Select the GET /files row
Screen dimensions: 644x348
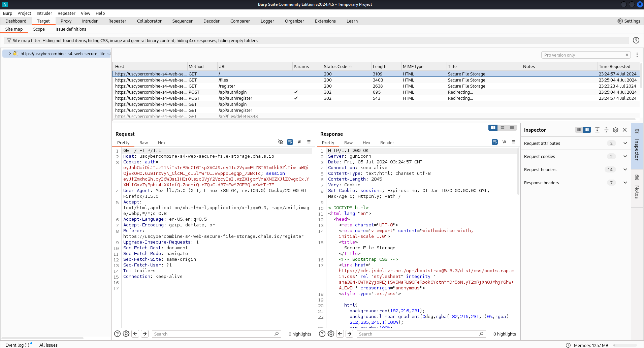click(376, 80)
